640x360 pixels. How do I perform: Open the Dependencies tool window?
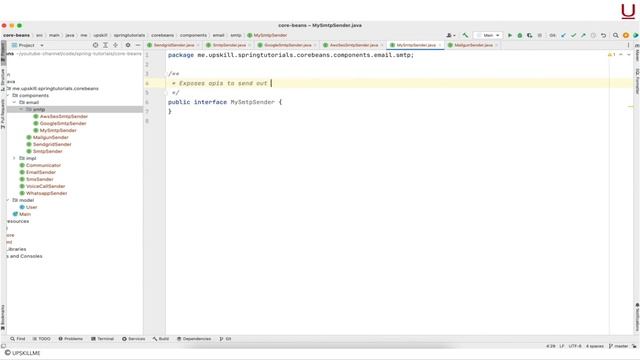194,339
